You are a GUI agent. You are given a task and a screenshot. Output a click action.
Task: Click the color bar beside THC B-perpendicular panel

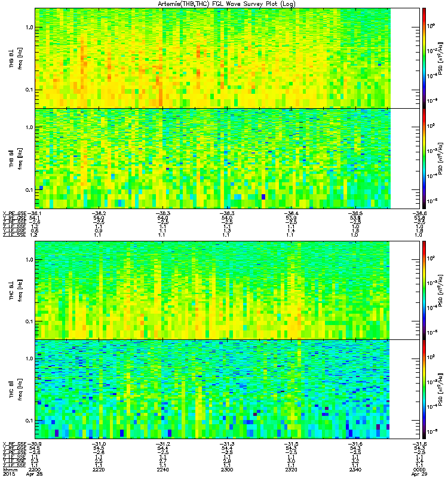tap(424, 290)
